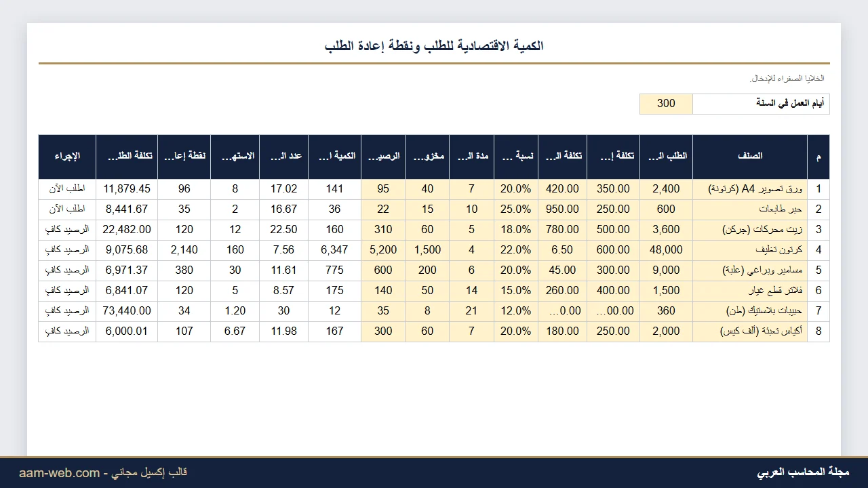Click the orders count value 17.02
Screen dimensions: 868x488
click(x=283, y=189)
